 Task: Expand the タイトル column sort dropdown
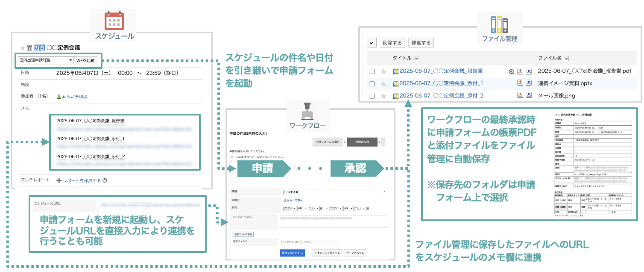click(x=416, y=59)
